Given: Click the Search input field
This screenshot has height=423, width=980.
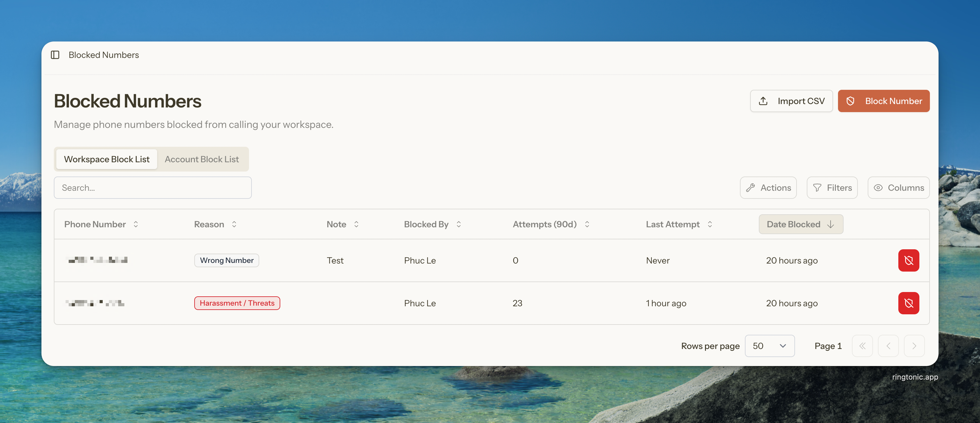Looking at the screenshot, I should pyautogui.click(x=153, y=188).
